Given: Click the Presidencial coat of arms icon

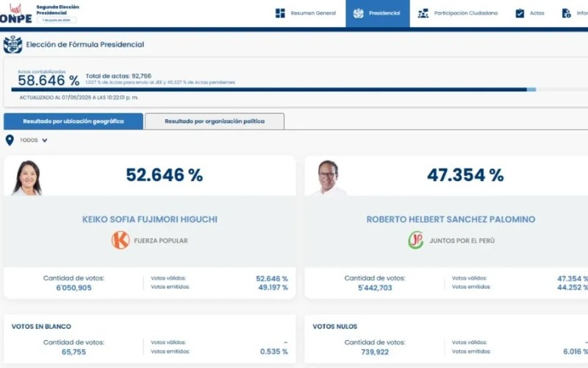Looking at the screenshot, I should click(359, 13).
